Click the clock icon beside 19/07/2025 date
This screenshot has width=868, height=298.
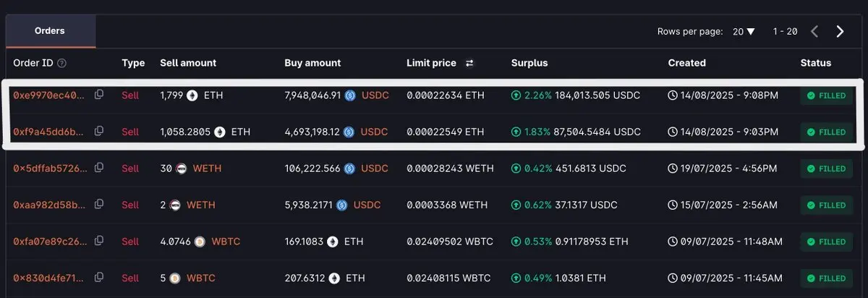point(673,169)
